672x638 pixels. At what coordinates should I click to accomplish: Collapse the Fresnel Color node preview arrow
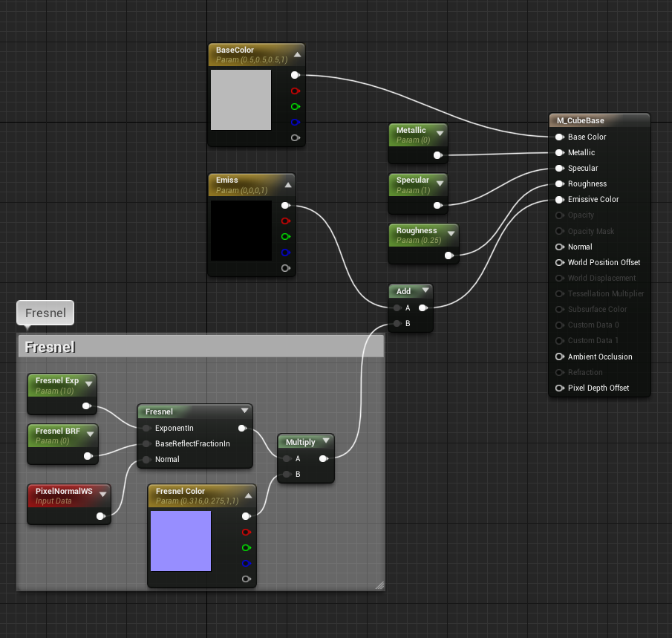pyautogui.click(x=248, y=495)
